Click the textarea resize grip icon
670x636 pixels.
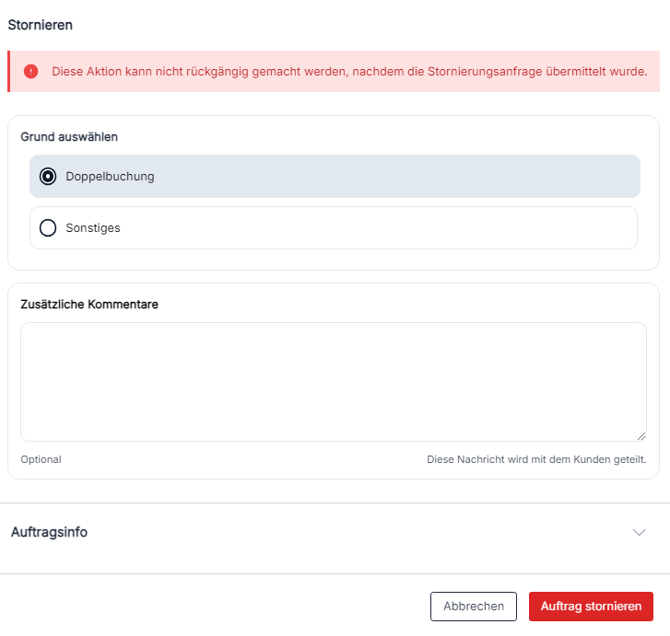pyautogui.click(x=641, y=436)
